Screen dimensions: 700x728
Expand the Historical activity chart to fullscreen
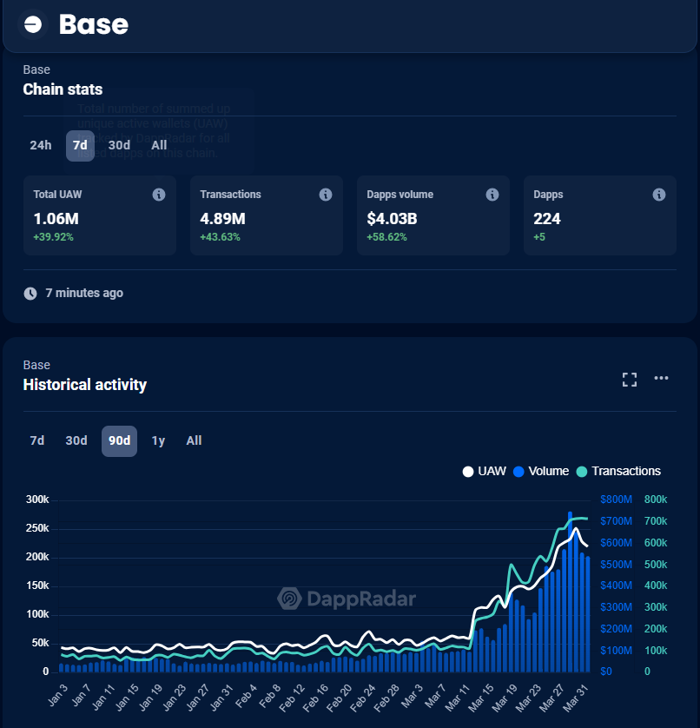[x=630, y=380]
